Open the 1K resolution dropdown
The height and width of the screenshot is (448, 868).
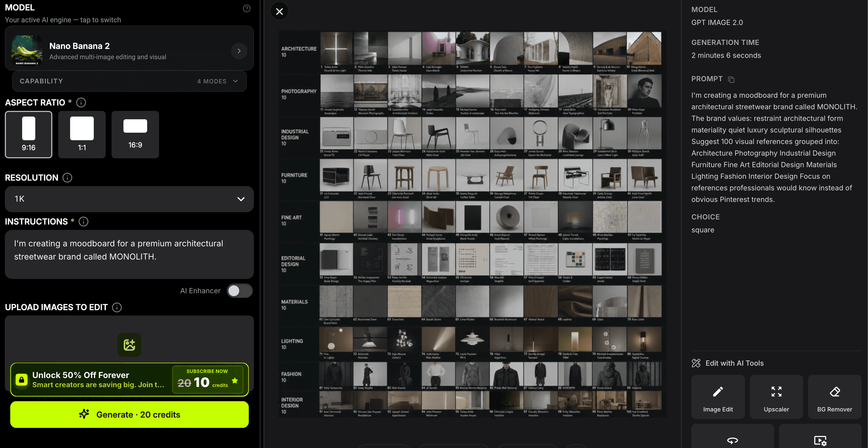click(x=129, y=199)
